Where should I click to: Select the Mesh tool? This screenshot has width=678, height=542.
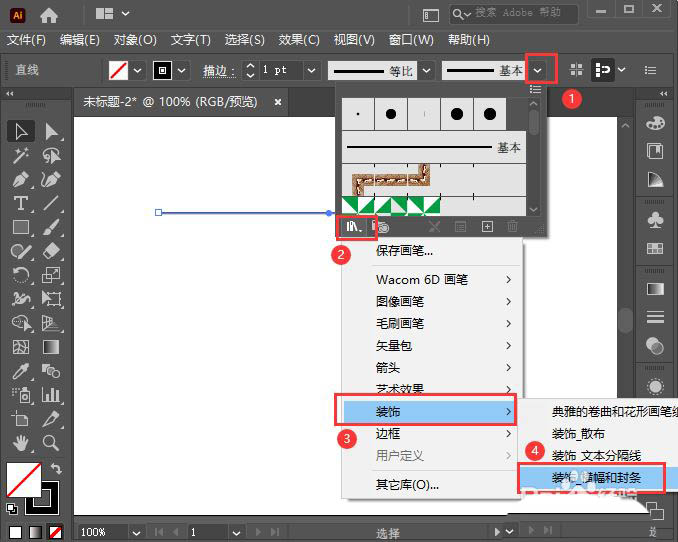[21, 347]
